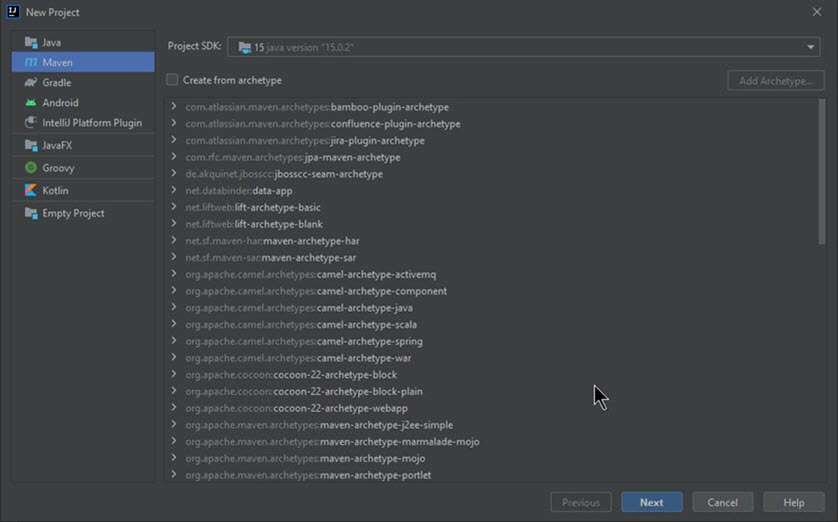Enable Create from archetype checkbox

click(172, 80)
